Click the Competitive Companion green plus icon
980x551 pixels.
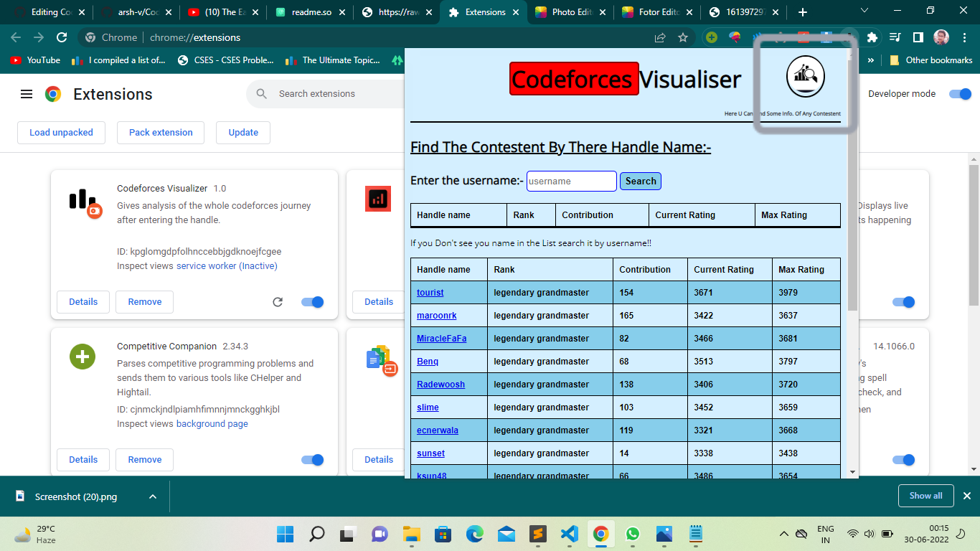tap(83, 355)
